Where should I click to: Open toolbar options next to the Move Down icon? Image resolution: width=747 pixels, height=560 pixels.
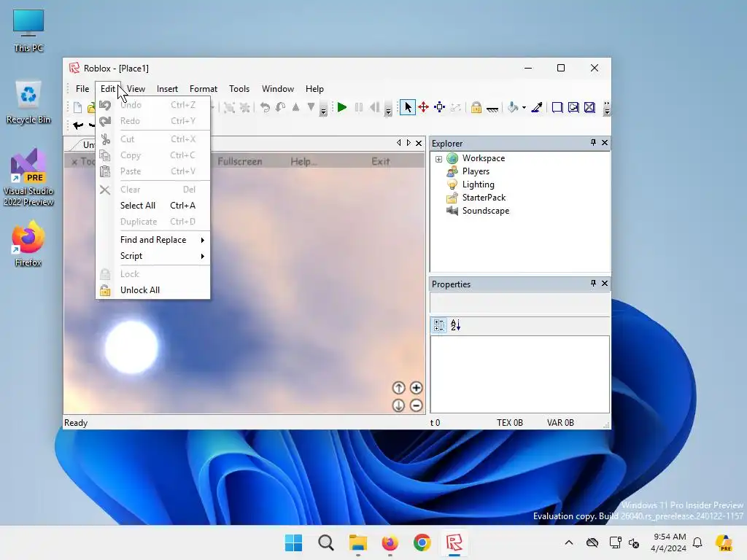pyautogui.click(x=323, y=109)
